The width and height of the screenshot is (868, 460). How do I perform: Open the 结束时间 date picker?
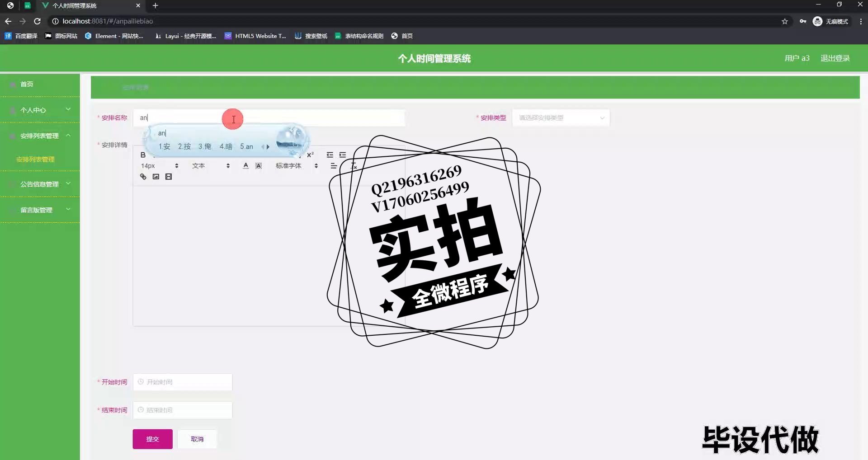(183, 410)
